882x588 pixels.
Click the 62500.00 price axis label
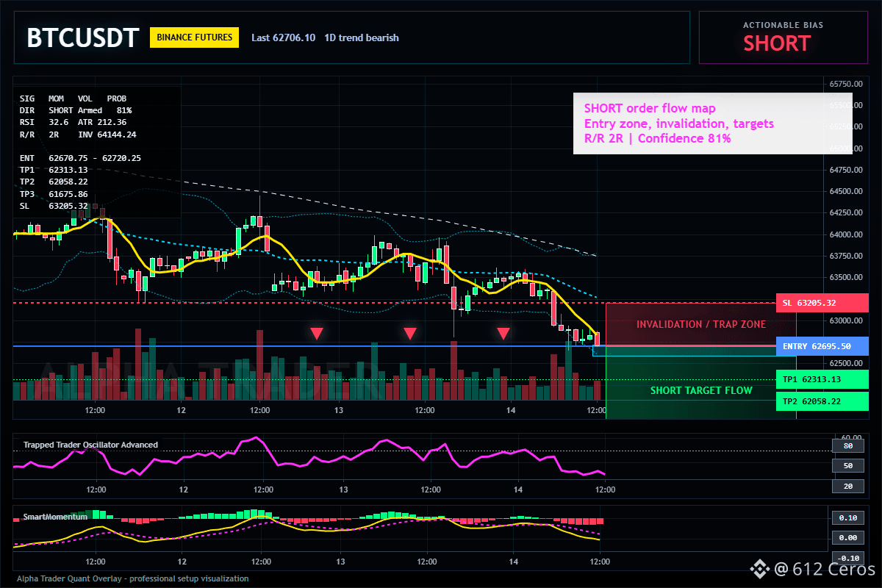point(845,364)
